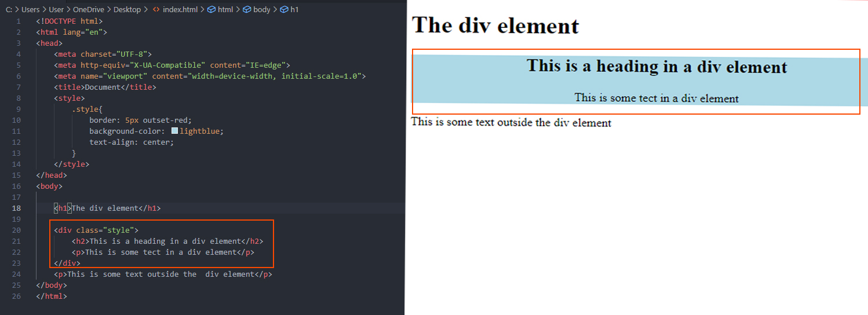Click the closing '</div>' tag
Viewport: 868px width, 315px height.
click(67, 263)
